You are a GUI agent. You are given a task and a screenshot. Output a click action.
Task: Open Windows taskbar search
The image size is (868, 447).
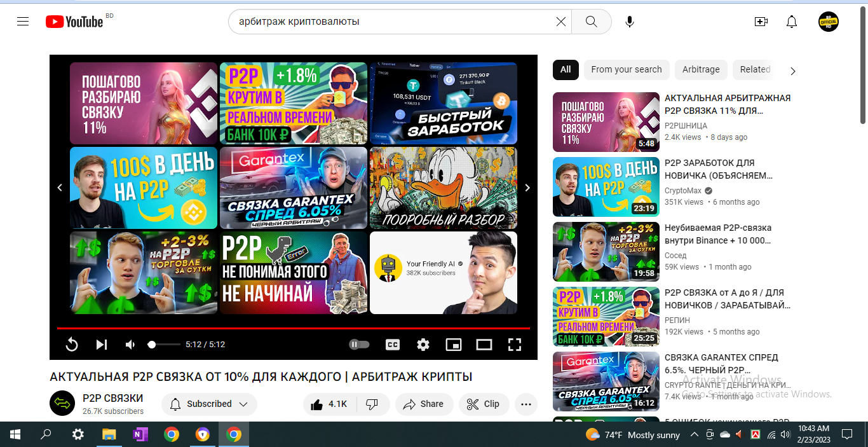click(x=46, y=434)
